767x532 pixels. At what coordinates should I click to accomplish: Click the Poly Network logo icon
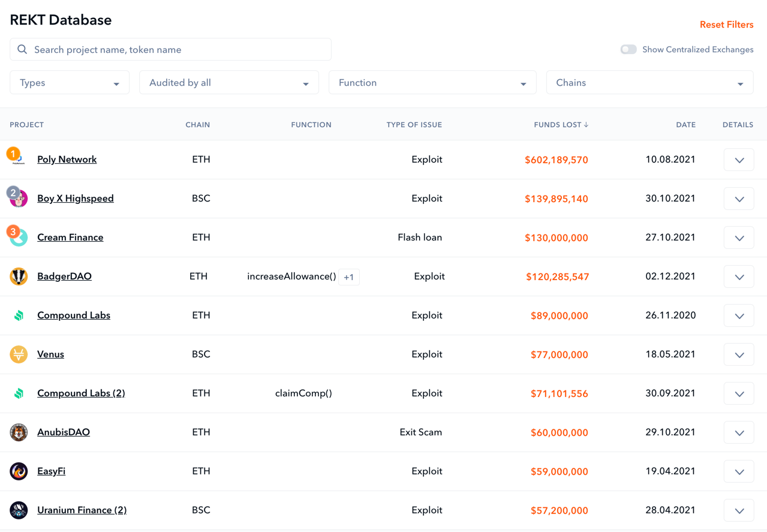[19, 160]
